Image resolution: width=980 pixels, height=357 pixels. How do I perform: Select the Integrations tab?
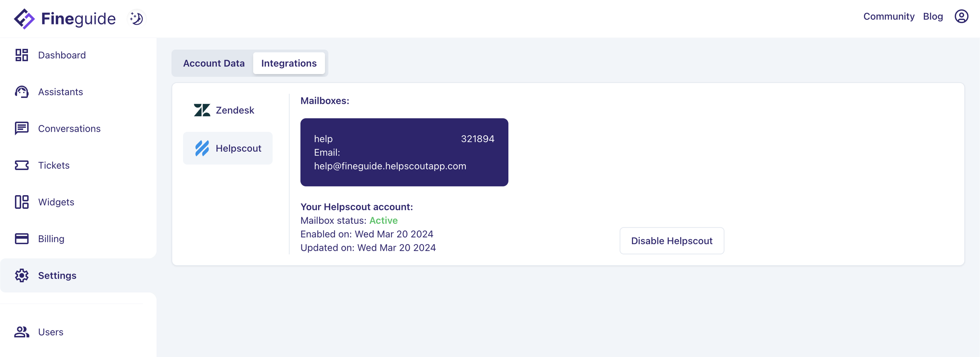[289, 63]
